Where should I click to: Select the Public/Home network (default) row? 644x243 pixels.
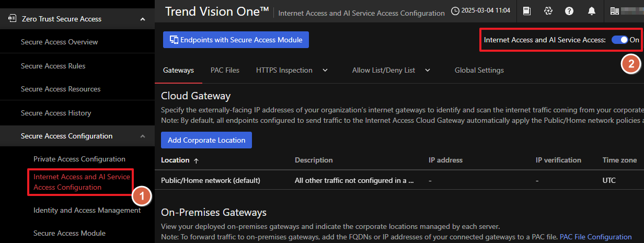pyautogui.click(x=210, y=180)
